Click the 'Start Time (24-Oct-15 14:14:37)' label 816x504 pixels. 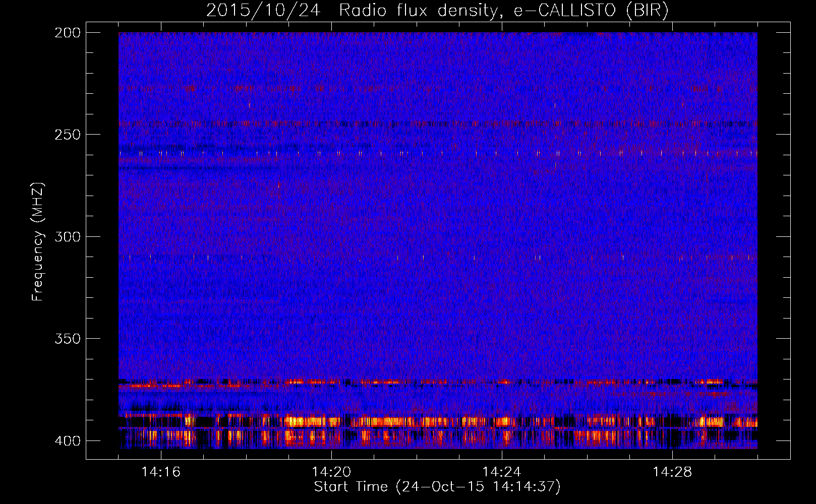pyautogui.click(x=437, y=487)
